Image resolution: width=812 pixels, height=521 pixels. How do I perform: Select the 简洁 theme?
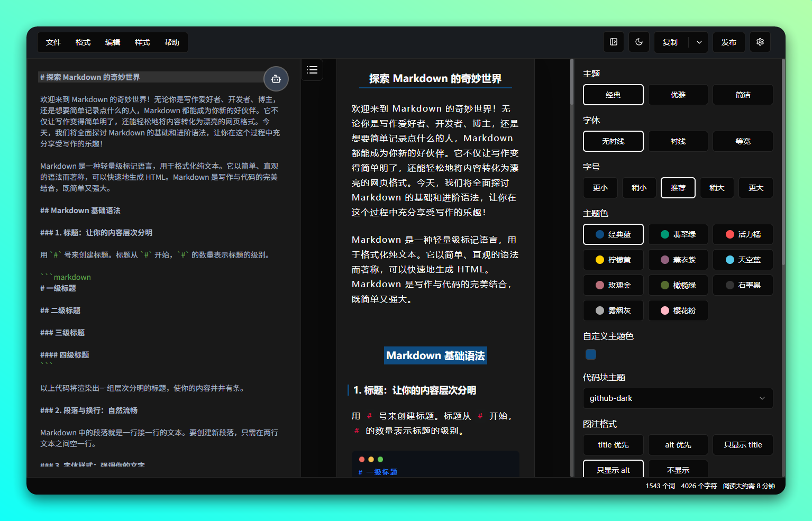(743, 95)
